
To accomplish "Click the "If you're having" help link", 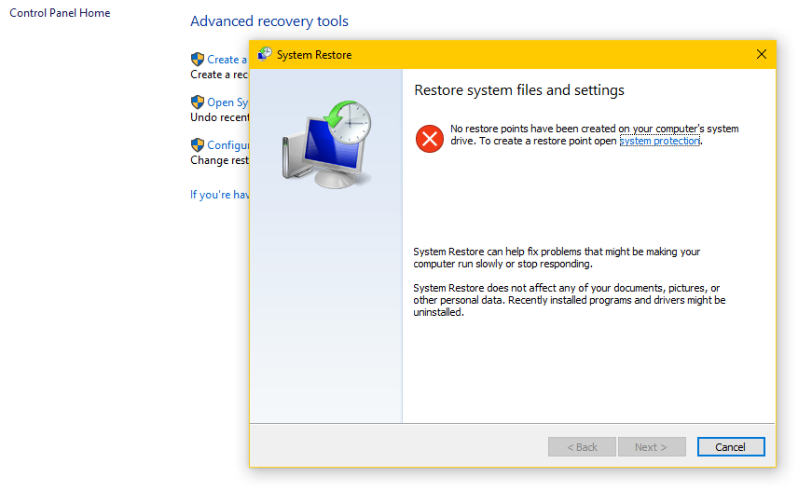I will click(x=220, y=195).
